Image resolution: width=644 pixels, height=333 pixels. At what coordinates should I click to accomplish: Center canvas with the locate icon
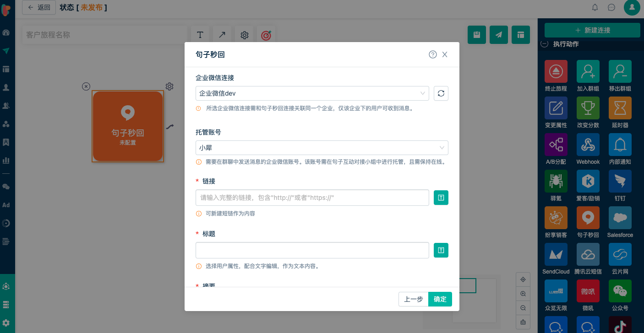[523, 279]
